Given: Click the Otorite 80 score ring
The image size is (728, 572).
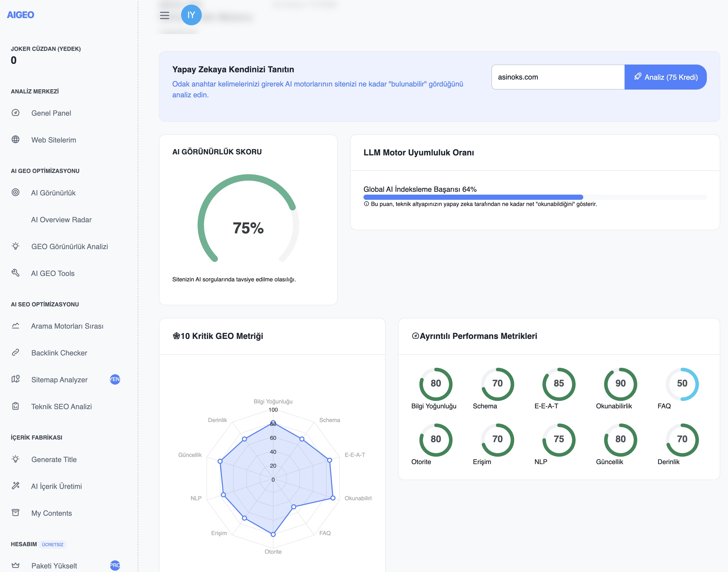Looking at the screenshot, I should (x=435, y=440).
